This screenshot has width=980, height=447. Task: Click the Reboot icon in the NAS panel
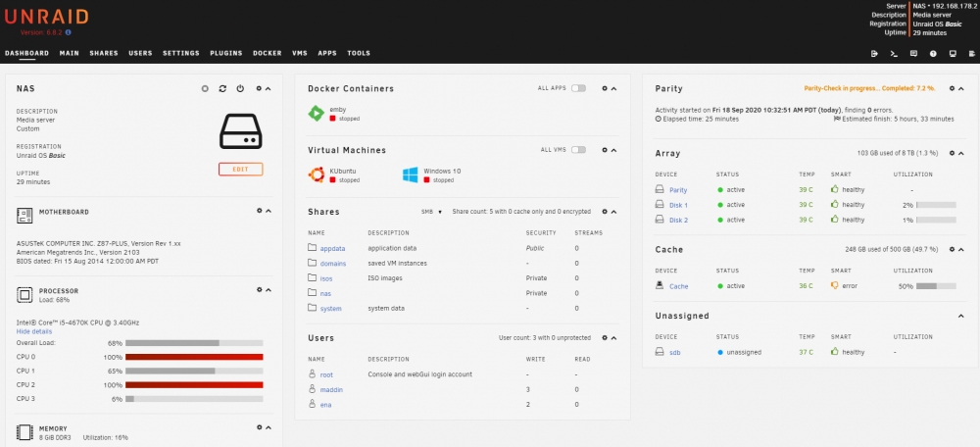tap(222, 89)
